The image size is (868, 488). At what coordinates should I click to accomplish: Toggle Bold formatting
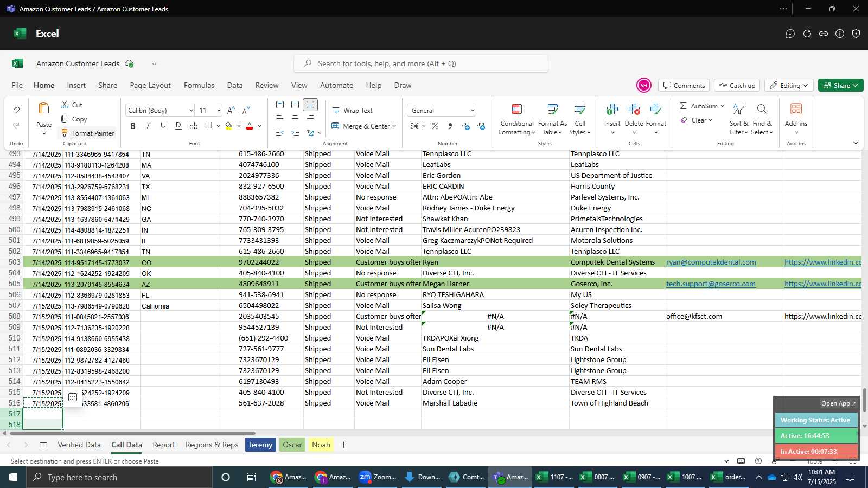click(133, 126)
